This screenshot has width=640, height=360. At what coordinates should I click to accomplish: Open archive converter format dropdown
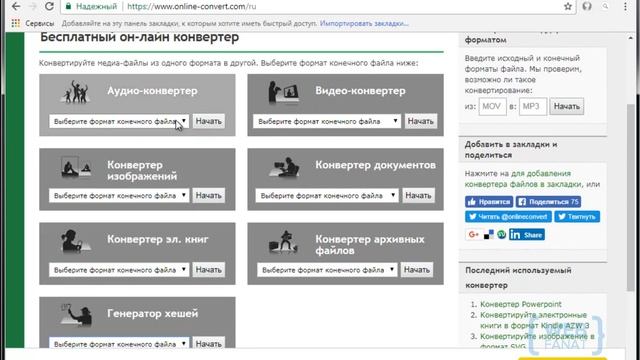(327, 270)
